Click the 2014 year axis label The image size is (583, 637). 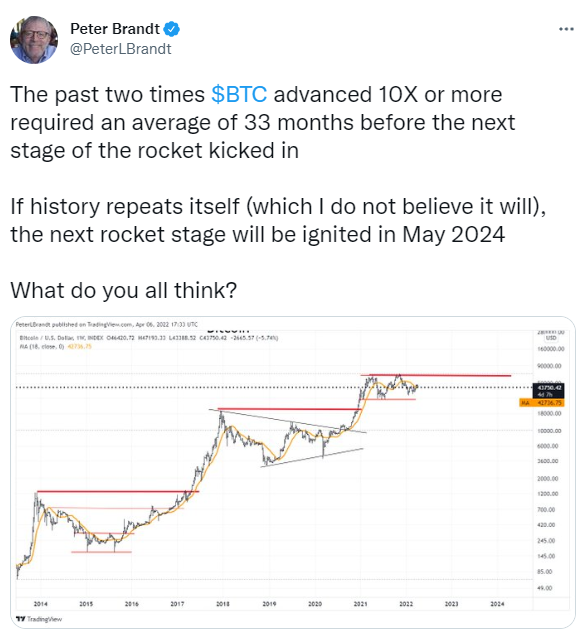tap(40, 604)
